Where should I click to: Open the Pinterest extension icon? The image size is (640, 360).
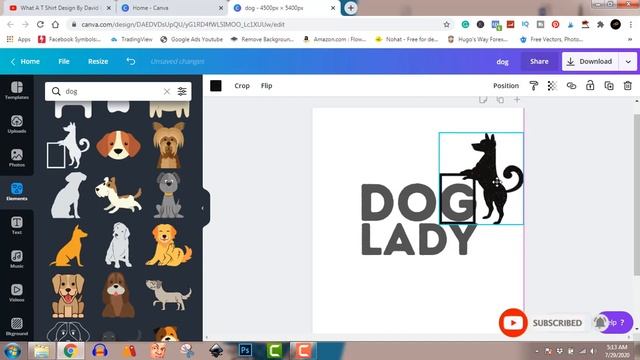pyautogui.click(x=555, y=24)
